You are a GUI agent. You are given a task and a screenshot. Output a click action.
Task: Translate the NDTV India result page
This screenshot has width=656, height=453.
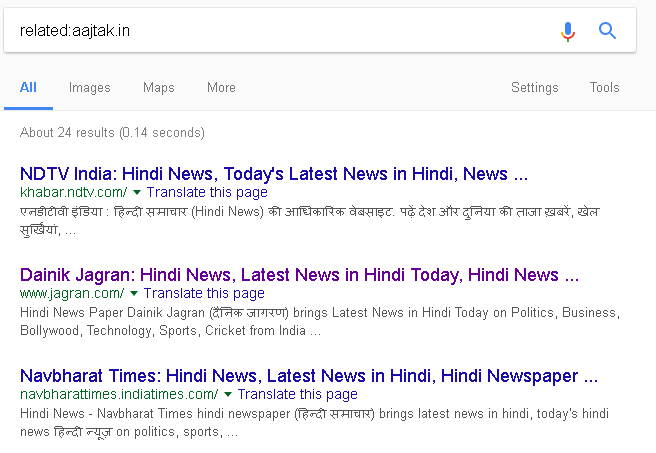[207, 192]
